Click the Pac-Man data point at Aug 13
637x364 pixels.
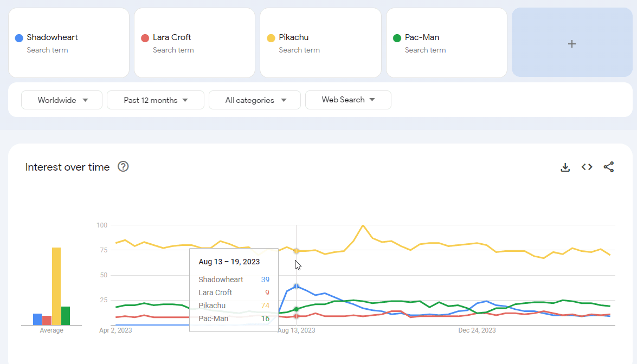(296, 309)
